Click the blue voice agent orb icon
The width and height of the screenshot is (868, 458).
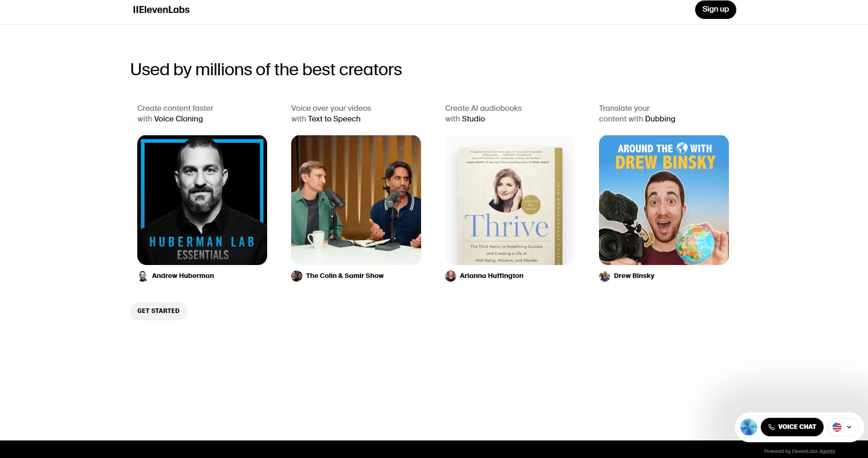point(748,427)
